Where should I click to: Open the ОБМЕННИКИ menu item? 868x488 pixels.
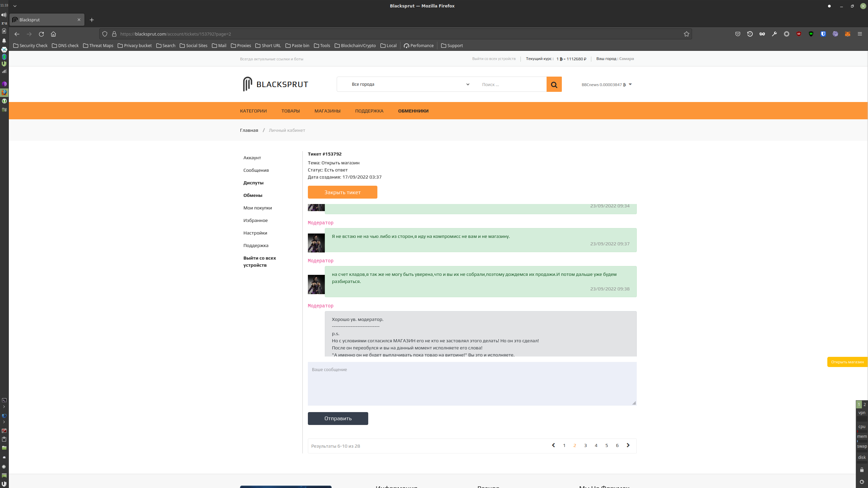[x=413, y=111]
